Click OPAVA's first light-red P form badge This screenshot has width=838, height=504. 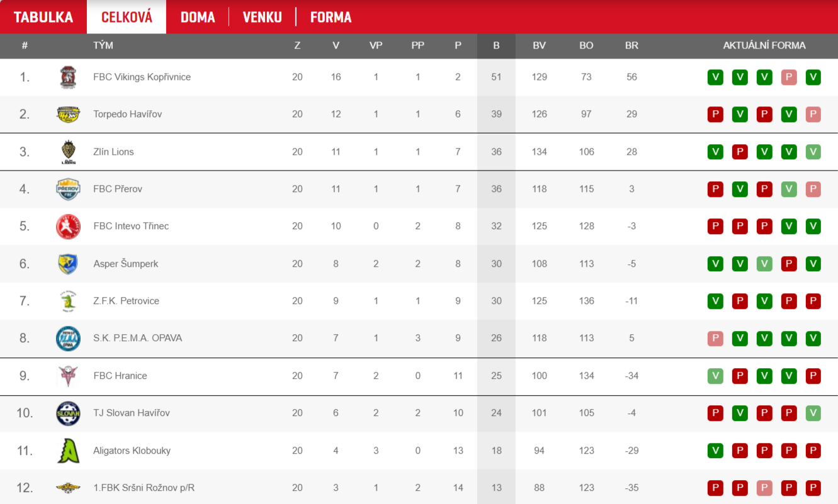(715, 339)
